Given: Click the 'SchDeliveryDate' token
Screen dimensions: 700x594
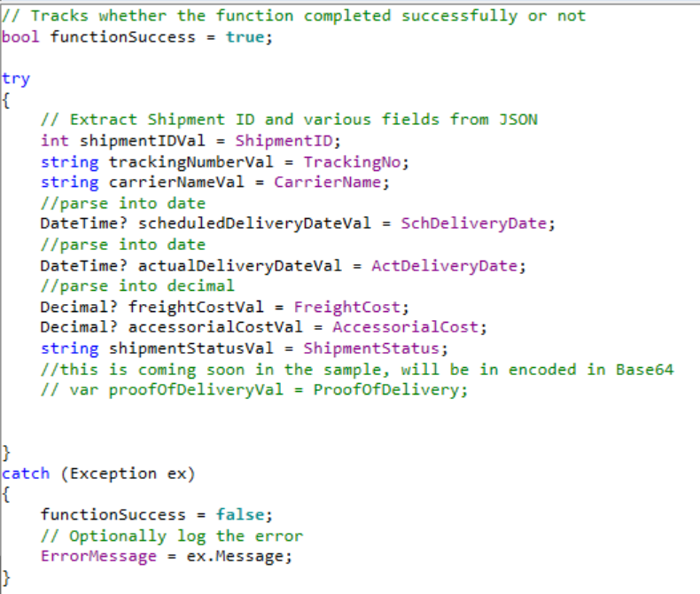Looking at the screenshot, I should click(474, 223).
